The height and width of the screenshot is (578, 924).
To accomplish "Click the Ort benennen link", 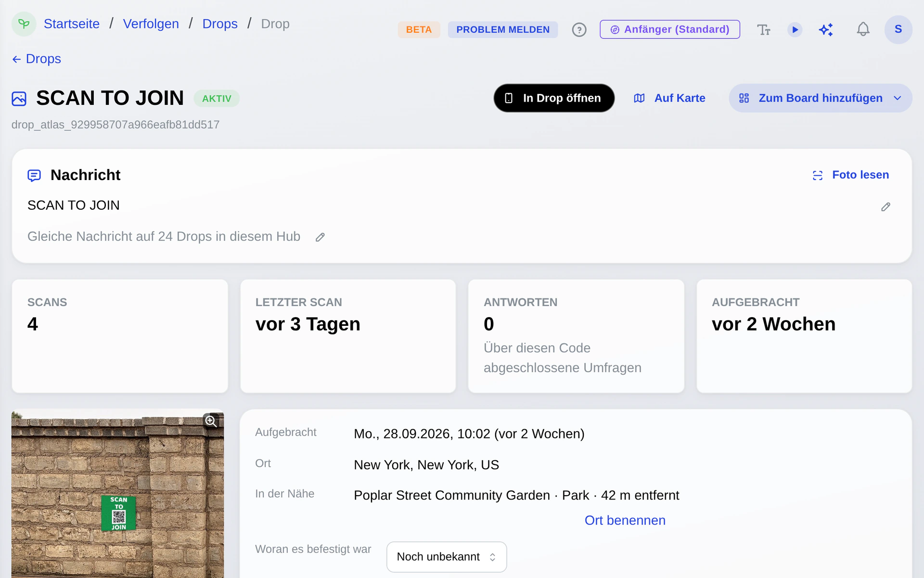I will (x=625, y=520).
